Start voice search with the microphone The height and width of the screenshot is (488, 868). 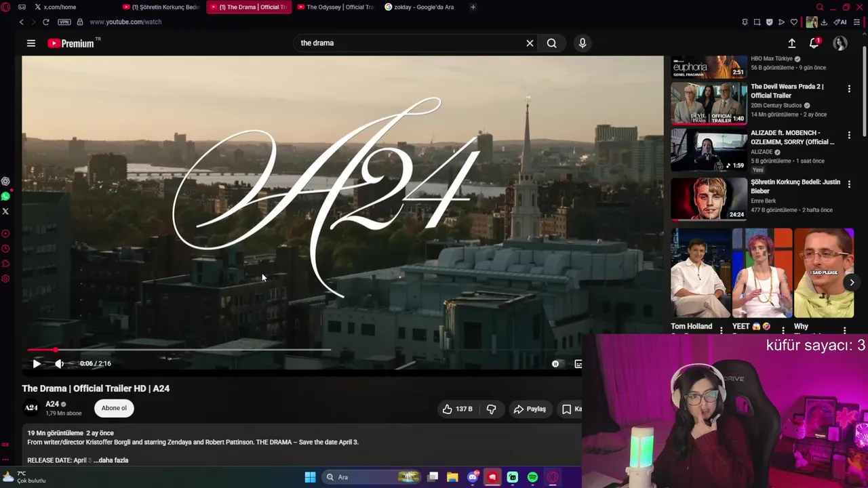pos(583,43)
